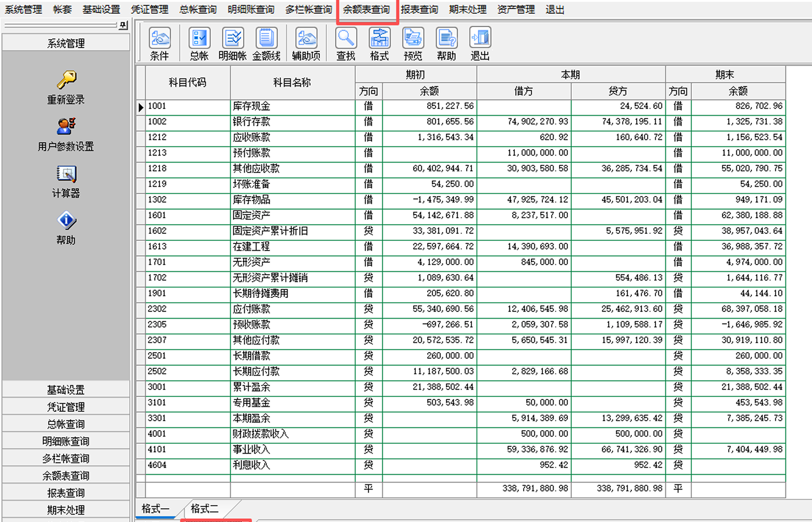The width and height of the screenshot is (812, 522).
Task: Open the 明细账查询 menu
Action: tap(251, 9)
